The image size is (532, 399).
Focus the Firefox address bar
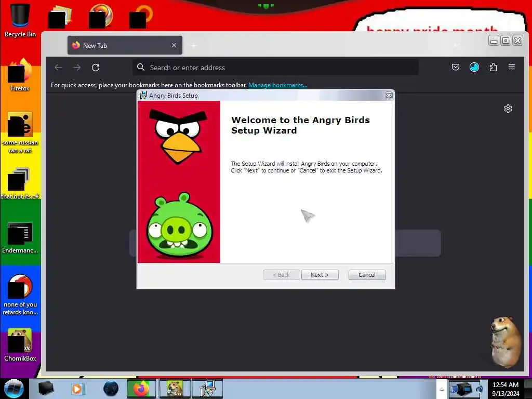[x=275, y=68]
